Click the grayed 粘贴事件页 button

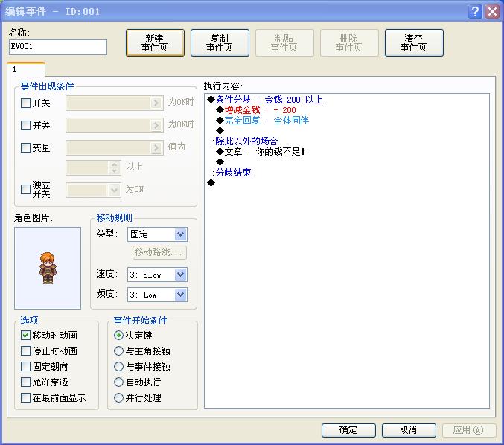click(x=284, y=42)
